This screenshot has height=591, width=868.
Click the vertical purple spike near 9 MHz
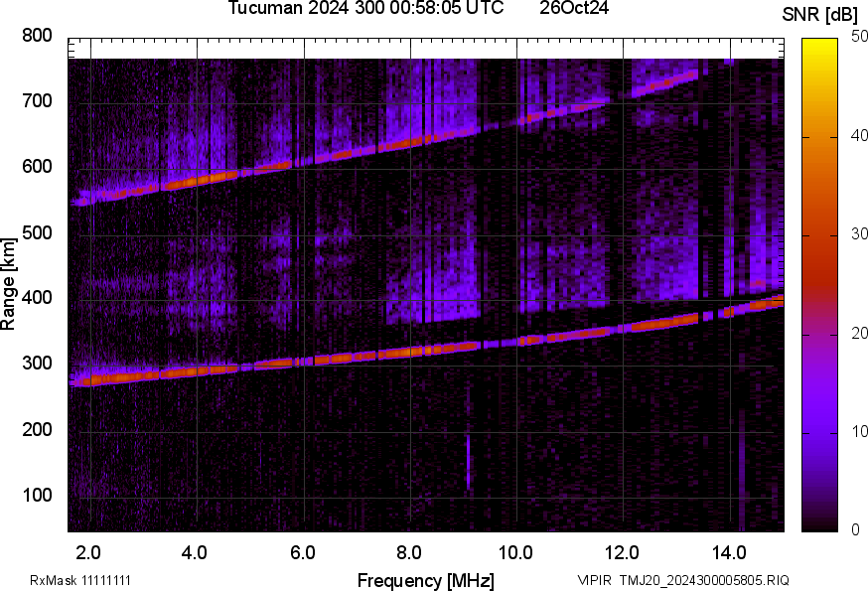[x=468, y=462]
